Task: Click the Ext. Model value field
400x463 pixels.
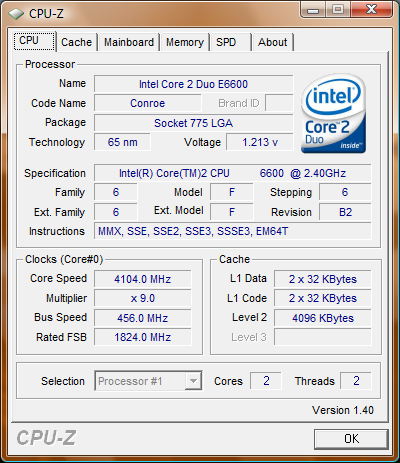Action: click(232, 212)
